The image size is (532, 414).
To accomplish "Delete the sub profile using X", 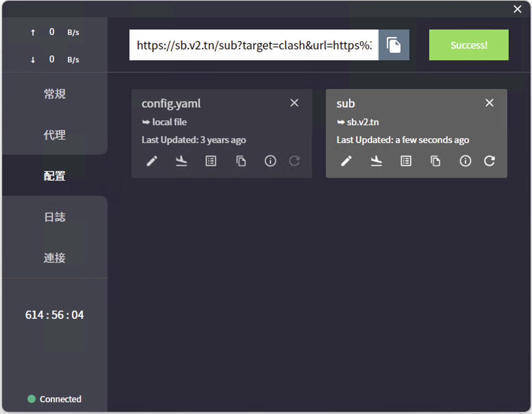I will tap(489, 103).
